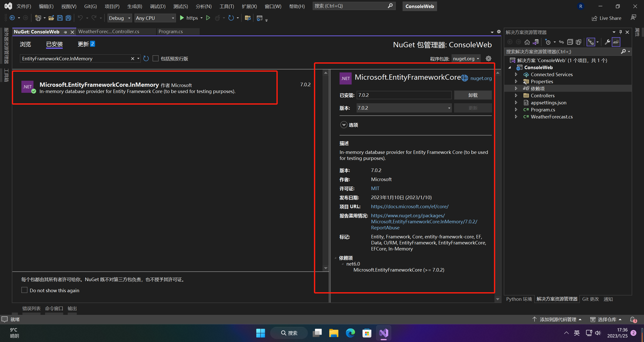Clear the NuGet search box text
This screenshot has width=644, height=342.
click(132, 59)
